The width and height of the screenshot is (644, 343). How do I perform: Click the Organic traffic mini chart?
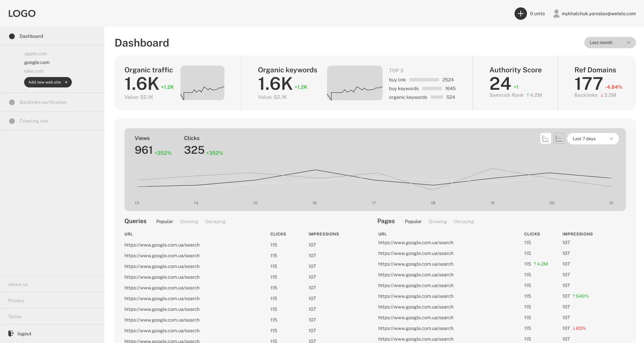(202, 83)
